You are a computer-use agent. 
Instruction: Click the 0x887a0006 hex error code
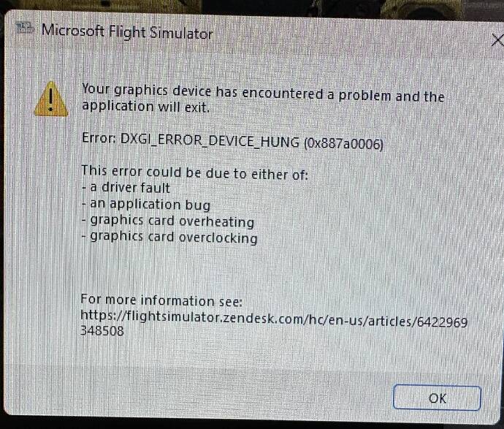tap(343, 143)
